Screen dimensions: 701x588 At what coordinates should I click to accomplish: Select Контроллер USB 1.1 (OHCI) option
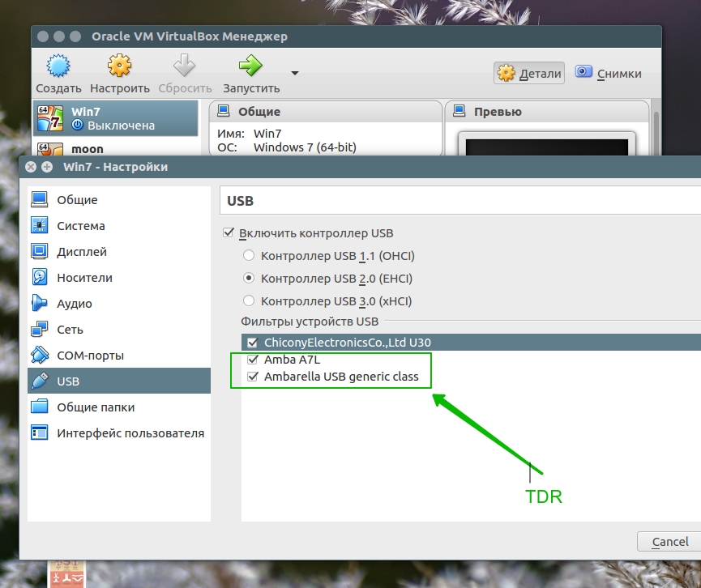[x=250, y=256]
